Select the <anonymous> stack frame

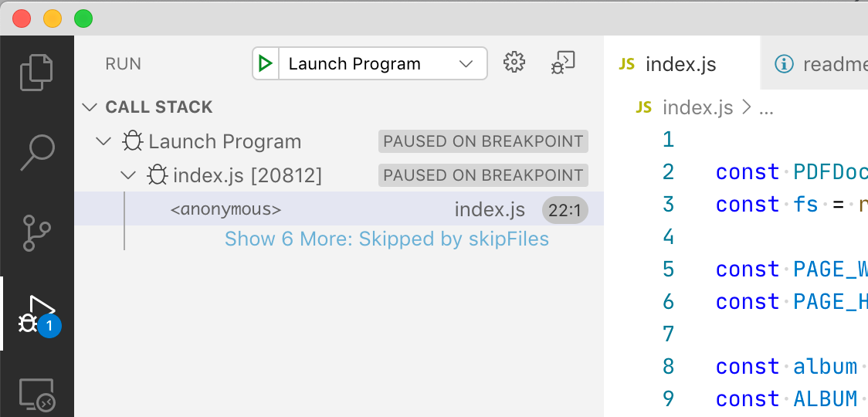coord(225,209)
